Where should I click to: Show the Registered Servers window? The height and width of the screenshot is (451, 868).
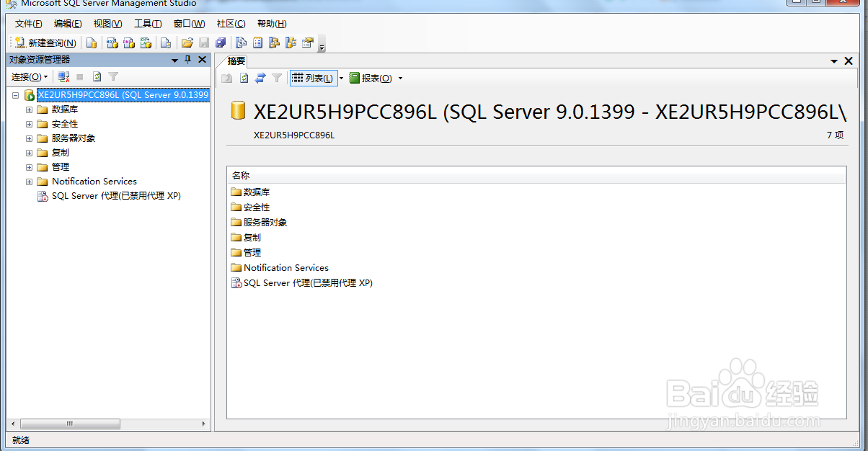[x=242, y=43]
